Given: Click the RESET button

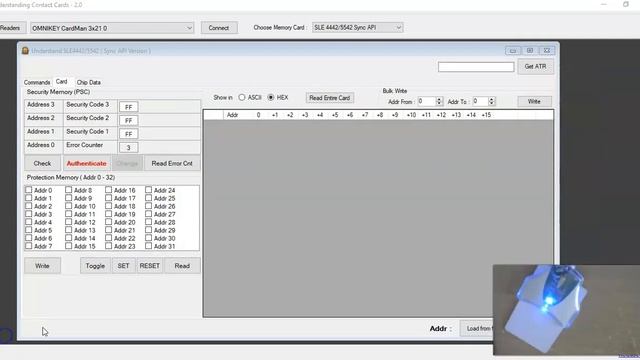Looking at the screenshot, I should click(x=149, y=266).
